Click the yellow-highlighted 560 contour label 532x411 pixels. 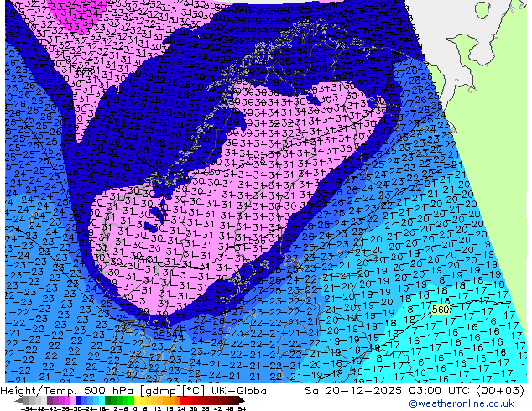click(x=441, y=309)
